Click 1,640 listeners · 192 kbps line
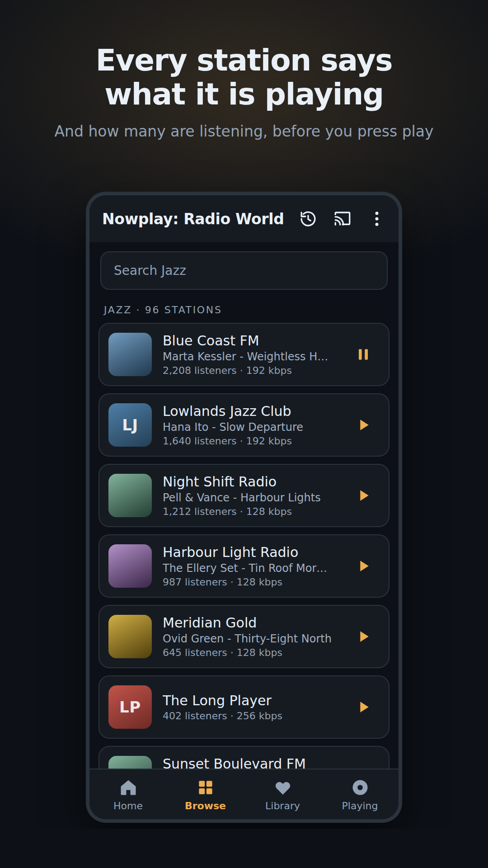The height and width of the screenshot is (868, 488). pyautogui.click(x=227, y=441)
